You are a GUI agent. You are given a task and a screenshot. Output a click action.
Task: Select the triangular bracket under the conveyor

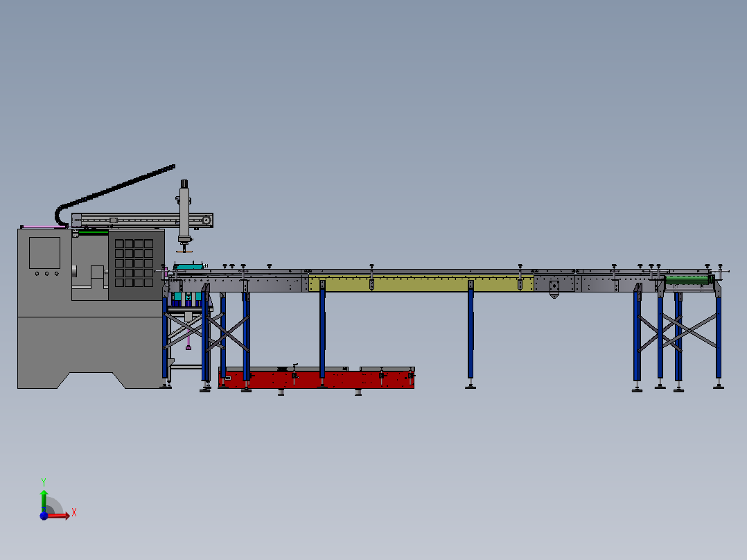click(x=554, y=289)
